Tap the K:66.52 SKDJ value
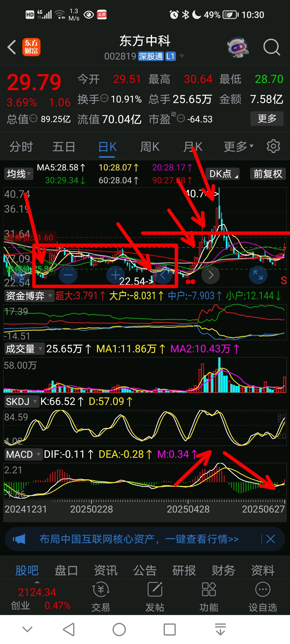The width and height of the screenshot is (290, 644). 62,401
